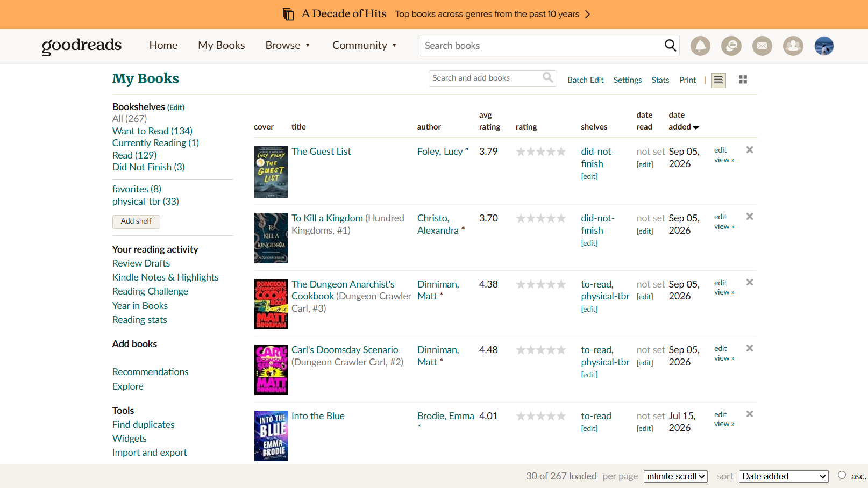Open the Recommendations link

pyautogui.click(x=151, y=372)
